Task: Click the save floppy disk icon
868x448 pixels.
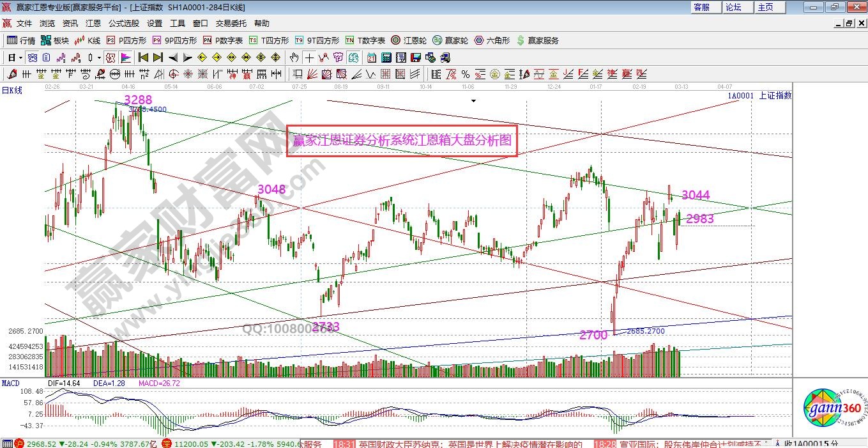Action: (416, 58)
